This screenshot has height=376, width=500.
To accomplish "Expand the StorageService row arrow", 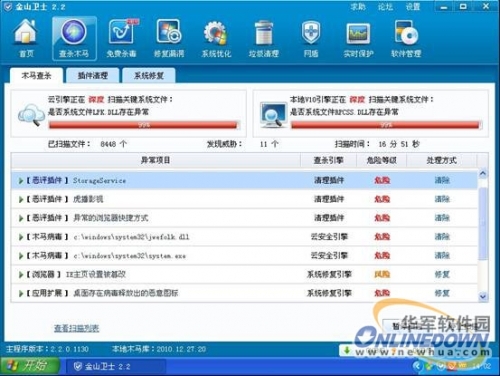I will pyautogui.click(x=21, y=181).
